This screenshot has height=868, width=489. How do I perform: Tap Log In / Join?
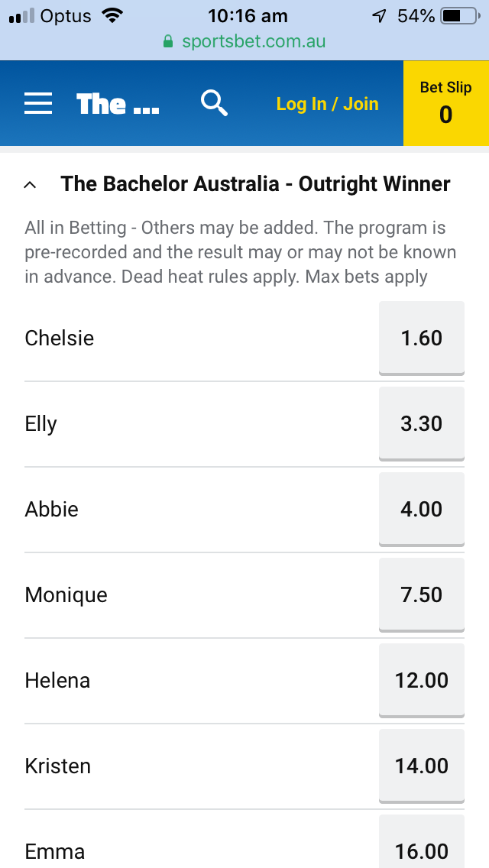[x=327, y=103]
